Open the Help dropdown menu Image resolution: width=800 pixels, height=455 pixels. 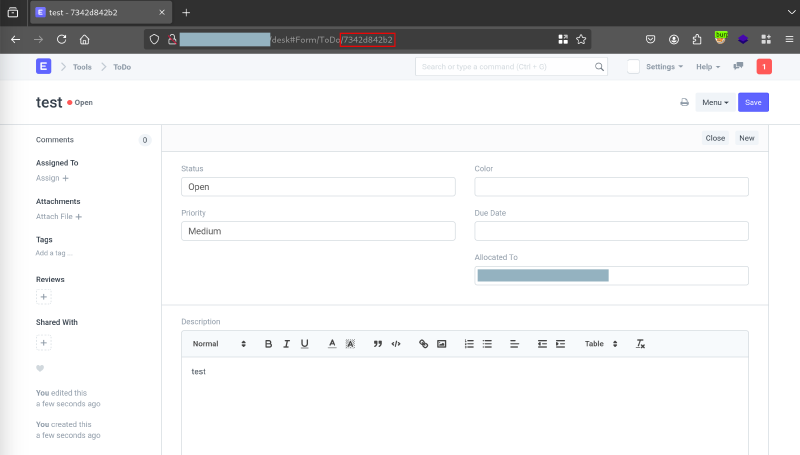pos(708,67)
